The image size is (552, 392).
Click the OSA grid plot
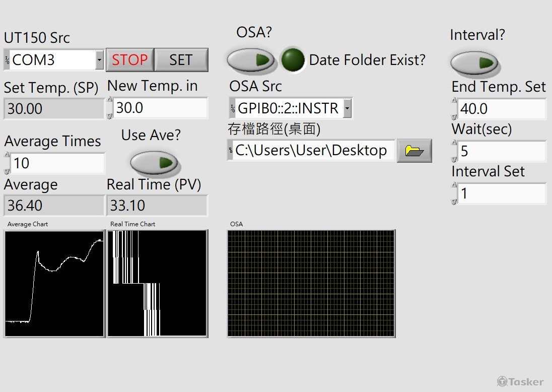(311, 284)
